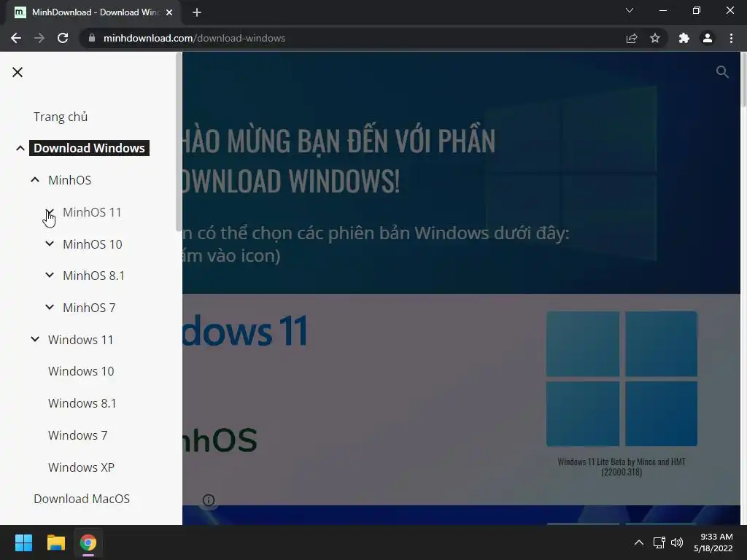The image size is (747, 560).
Task: Open the Windows XP link
Action: pos(81,467)
